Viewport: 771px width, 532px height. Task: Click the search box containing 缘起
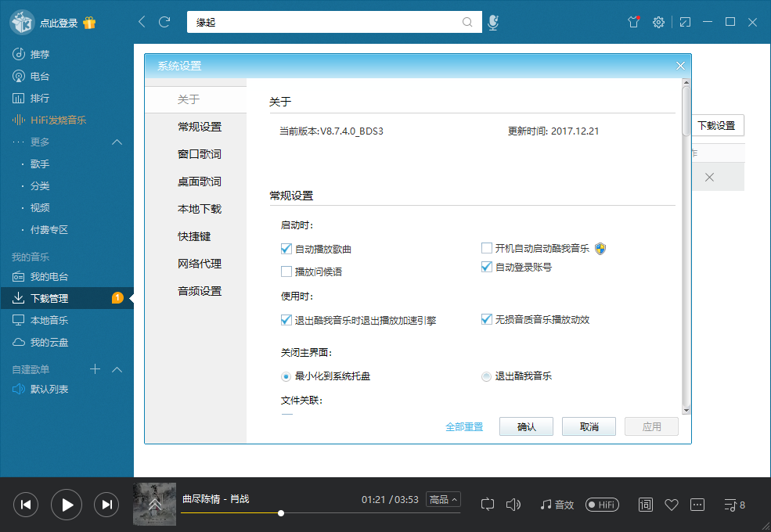pyautogui.click(x=329, y=22)
